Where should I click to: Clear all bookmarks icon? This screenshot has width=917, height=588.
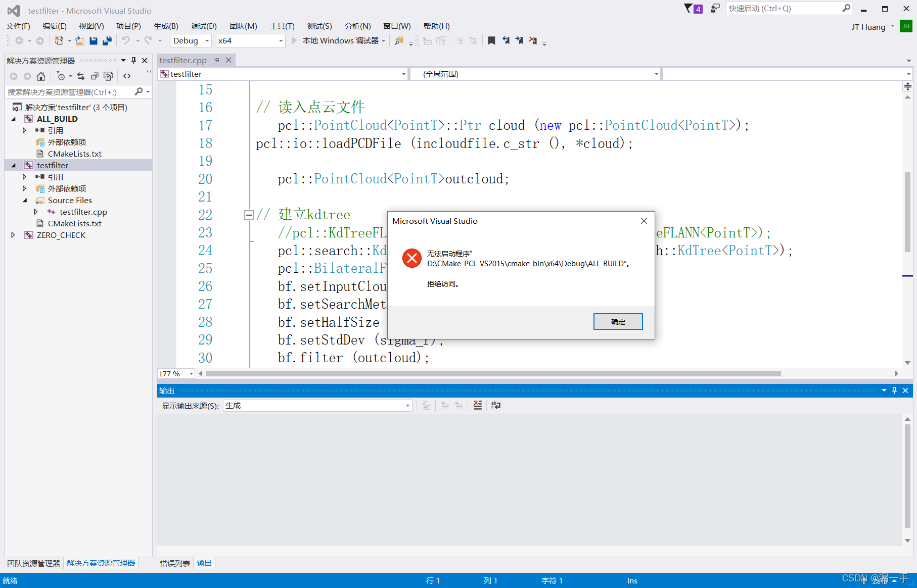533,41
